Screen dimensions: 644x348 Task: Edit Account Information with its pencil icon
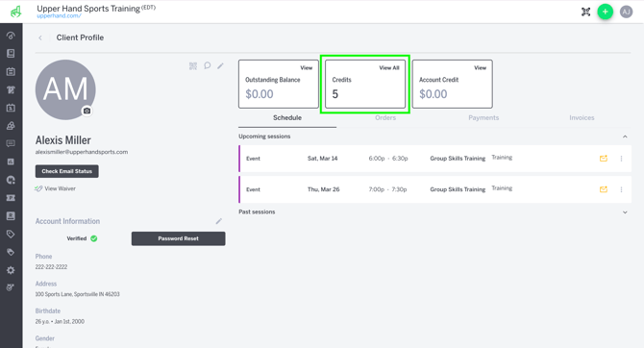click(x=219, y=221)
